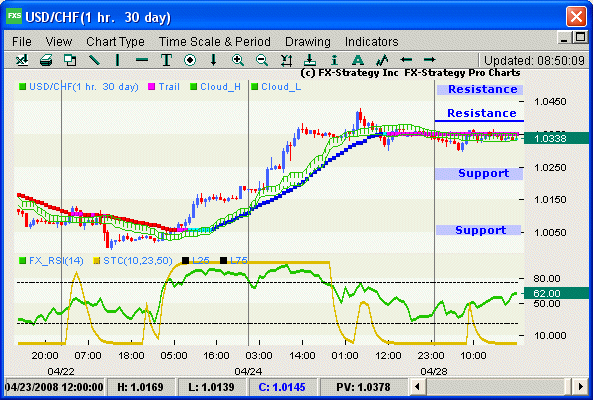Viewport: 593px width, 400px height.
Task: Click the overlapping windows copy icon
Action: tap(70, 60)
